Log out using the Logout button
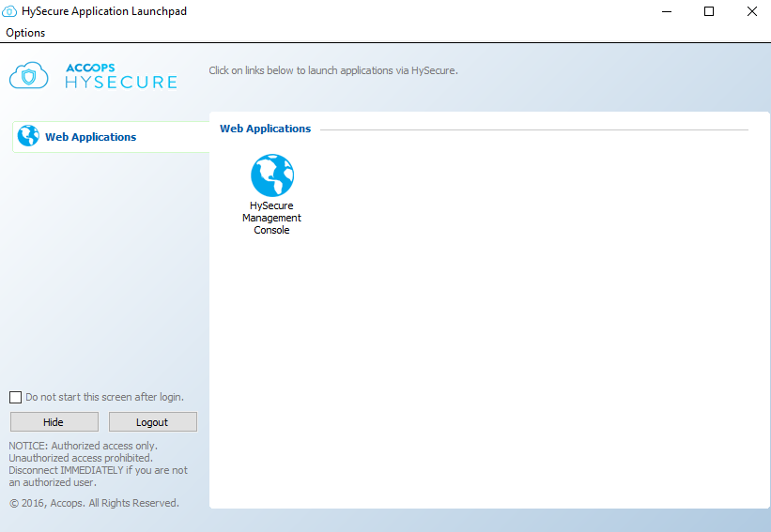This screenshot has width=771, height=532. 153,422
